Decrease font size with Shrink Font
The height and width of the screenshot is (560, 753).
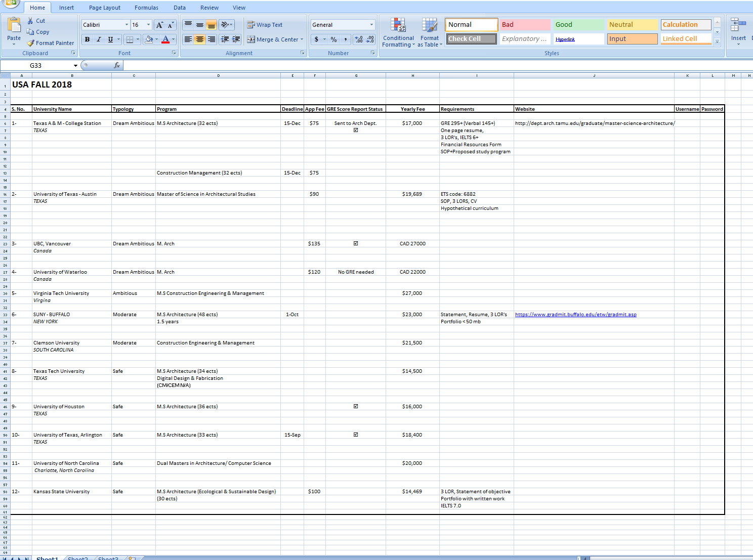pyautogui.click(x=171, y=25)
